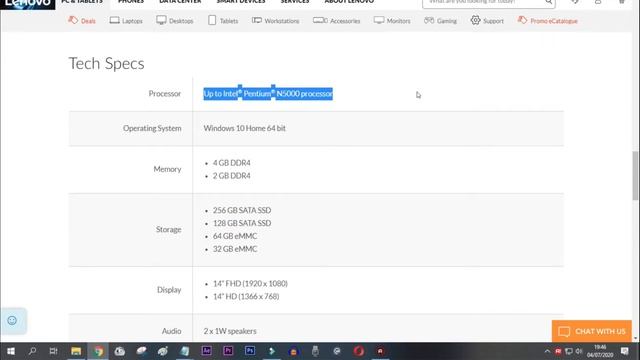Click the Support text link
The image size is (640, 360).
(493, 21)
